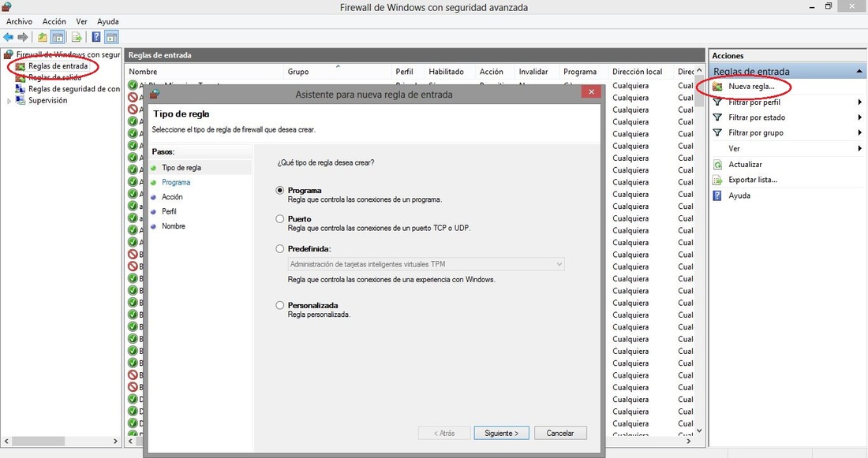Minimize the Firewall de Windows main window
Image resolution: width=868 pixels, height=458 pixels.
point(812,6)
